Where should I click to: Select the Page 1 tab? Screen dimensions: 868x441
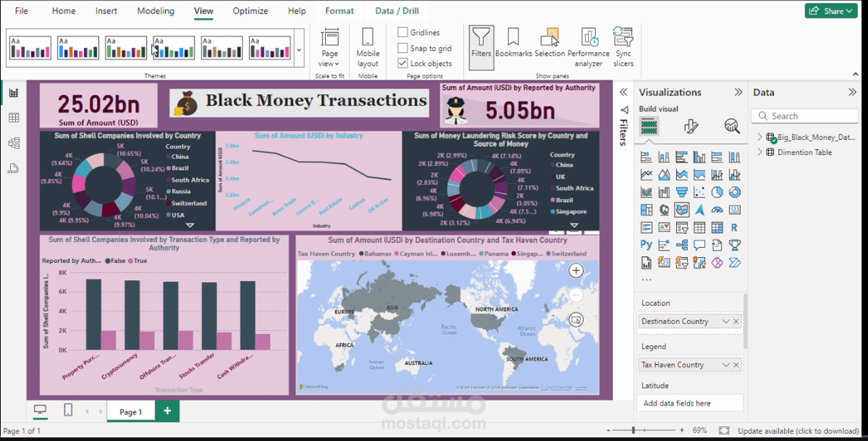click(131, 412)
